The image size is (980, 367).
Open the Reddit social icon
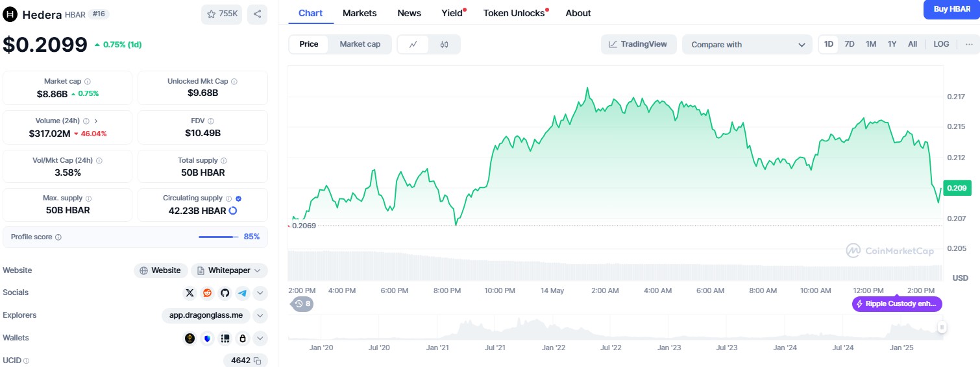pyautogui.click(x=207, y=293)
